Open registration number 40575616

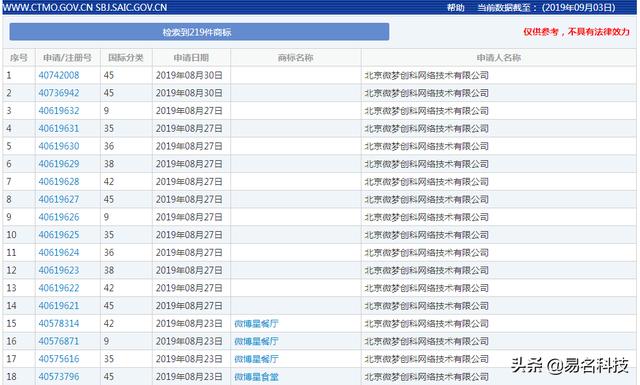pos(59,359)
